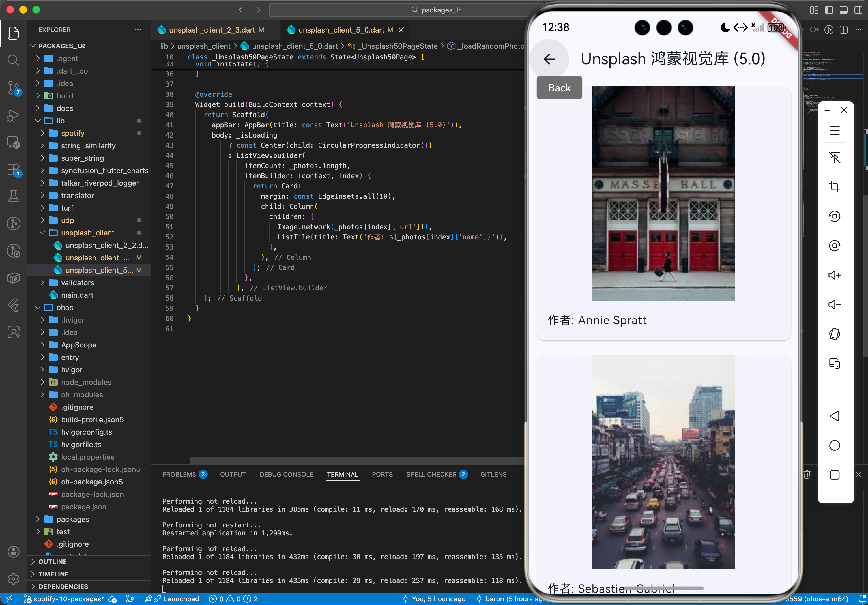The image size is (868, 605).
Task: Collapse the unsplash_client folder
Action: [x=88, y=233]
